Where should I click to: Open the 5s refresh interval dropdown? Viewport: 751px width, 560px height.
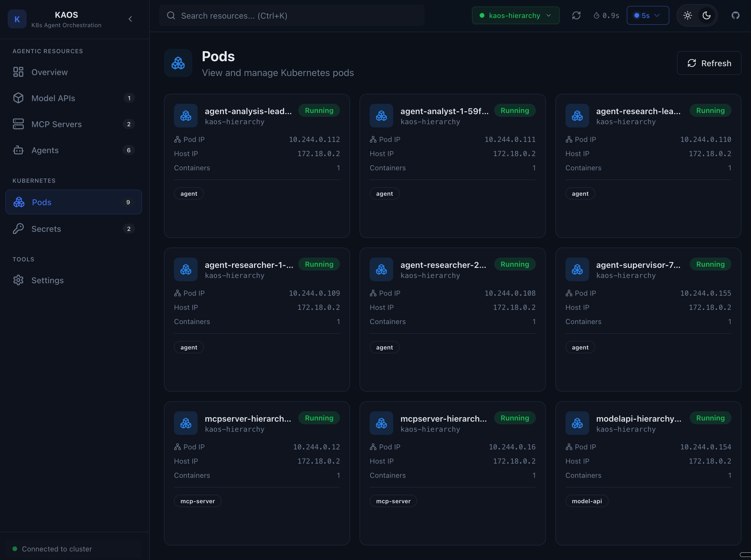(647, 16)
